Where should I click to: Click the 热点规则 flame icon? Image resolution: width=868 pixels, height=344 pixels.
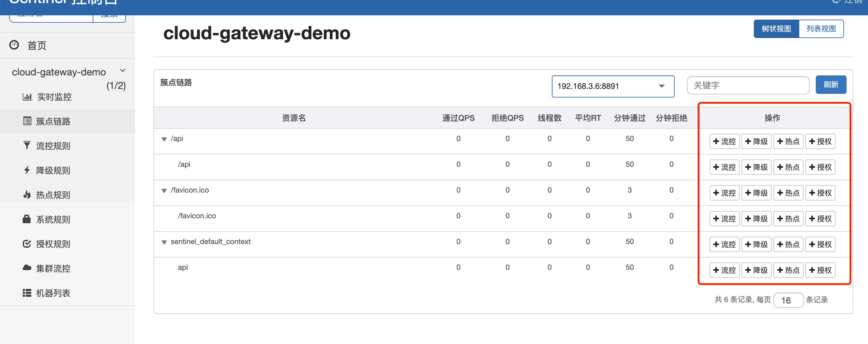(x=27, y=195)
